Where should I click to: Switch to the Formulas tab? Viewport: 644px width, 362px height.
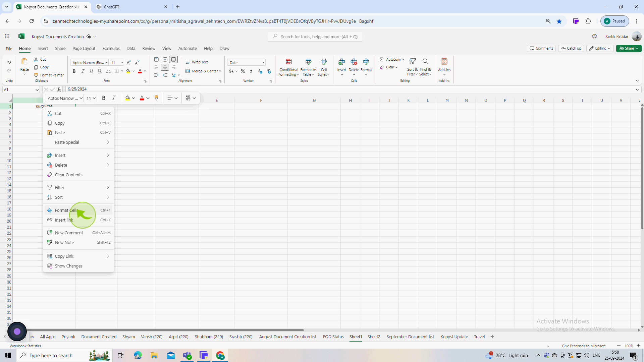(x=111, y=48)
